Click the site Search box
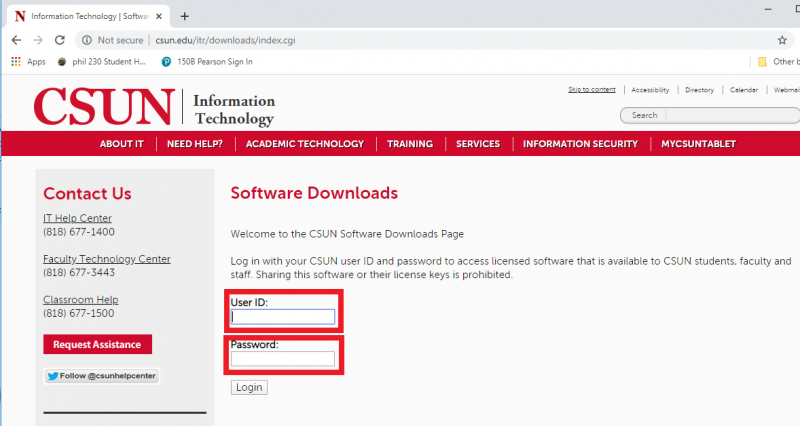Screen dimensions: 800x426 [x=710, y=115]
